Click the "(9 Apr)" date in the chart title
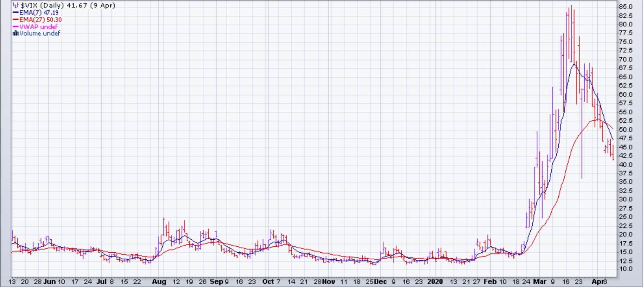Viewport: 644px width, 288px height. tap(102, 6)
